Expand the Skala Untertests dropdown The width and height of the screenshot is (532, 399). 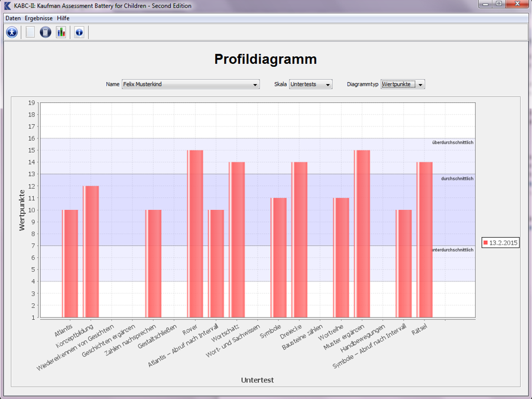point(310,85)
